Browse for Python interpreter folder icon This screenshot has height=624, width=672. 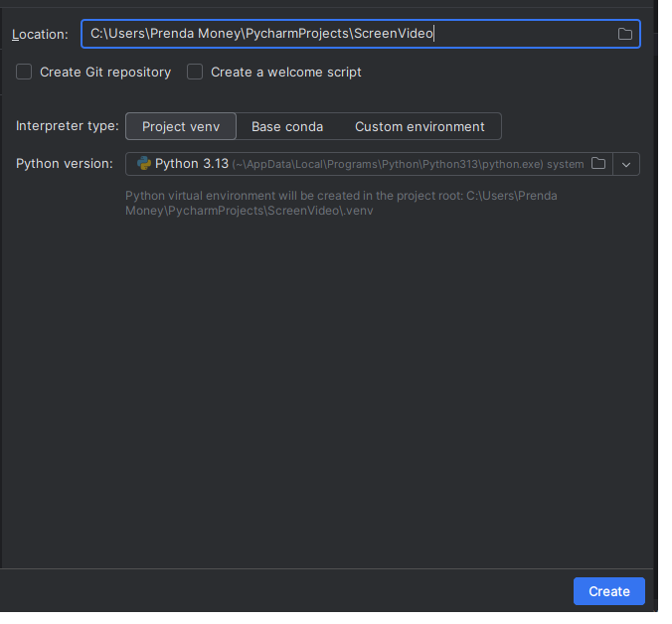[597, 163]
